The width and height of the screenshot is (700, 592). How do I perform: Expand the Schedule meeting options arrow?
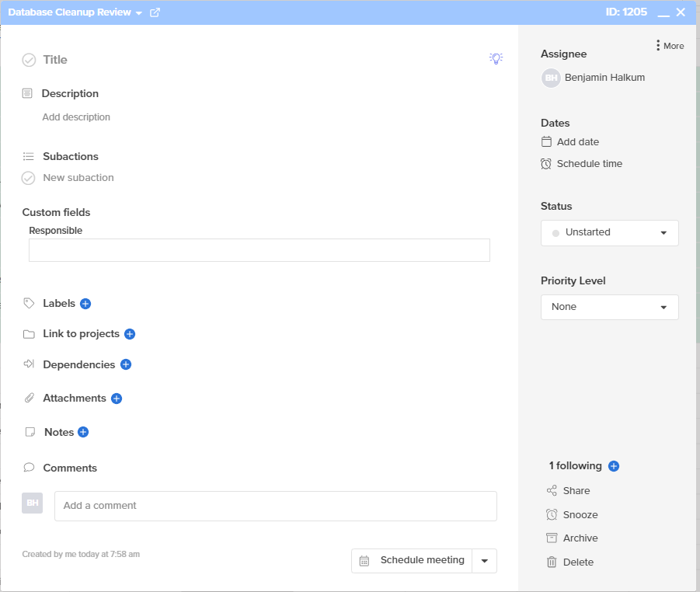coord(484,560)
